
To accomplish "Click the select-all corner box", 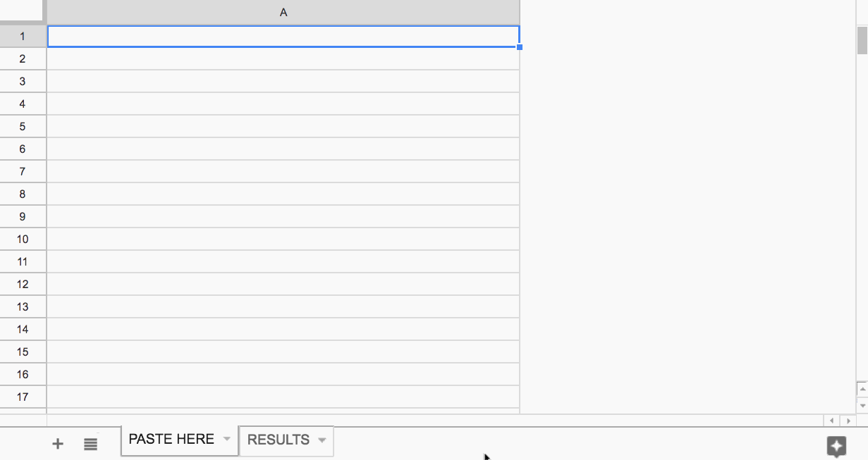I will pos(23,12).
